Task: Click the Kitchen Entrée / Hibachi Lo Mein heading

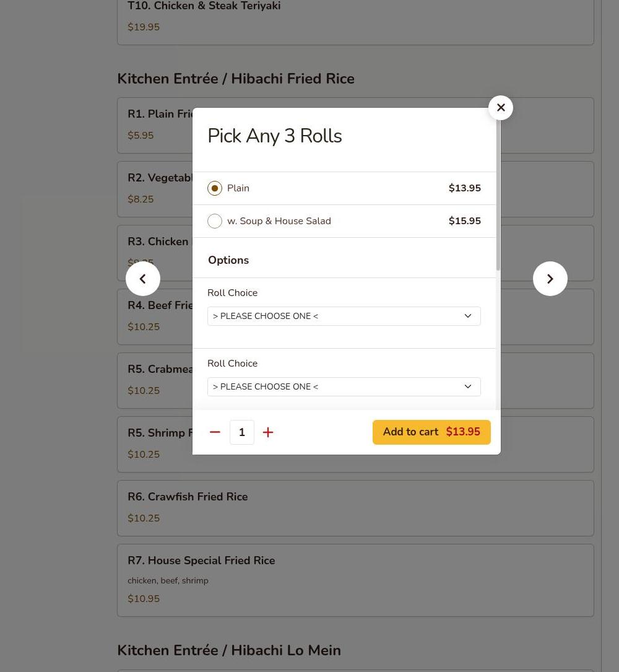Action: click(x=229, y=650)
